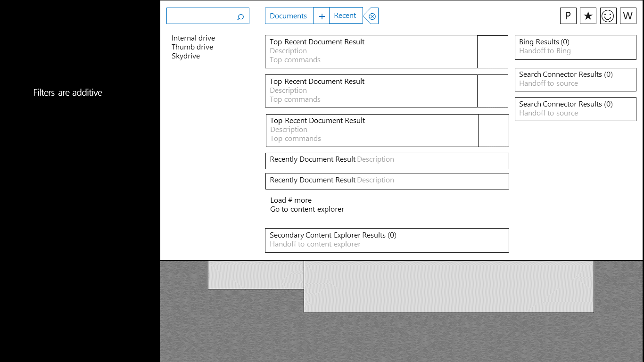Click Load # more

tap(291, 200)
